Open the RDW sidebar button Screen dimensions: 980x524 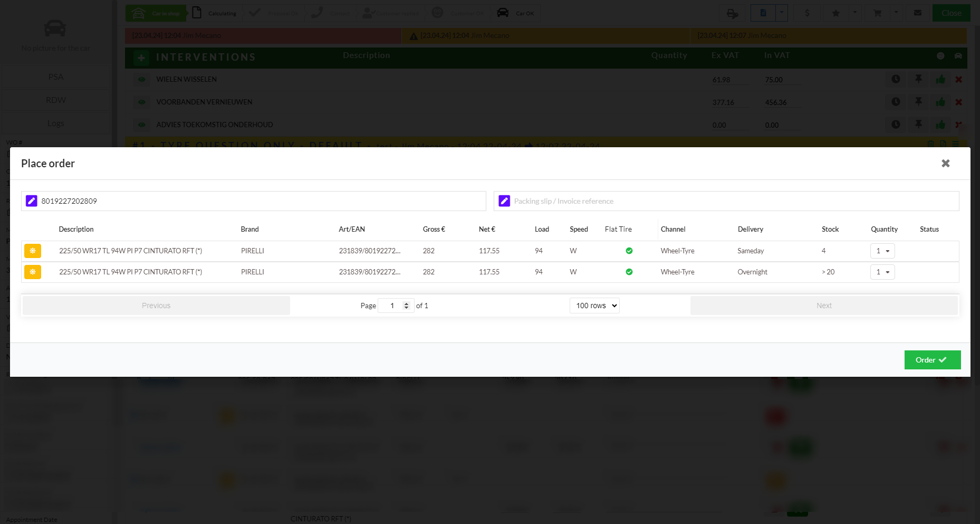point(56,100)
